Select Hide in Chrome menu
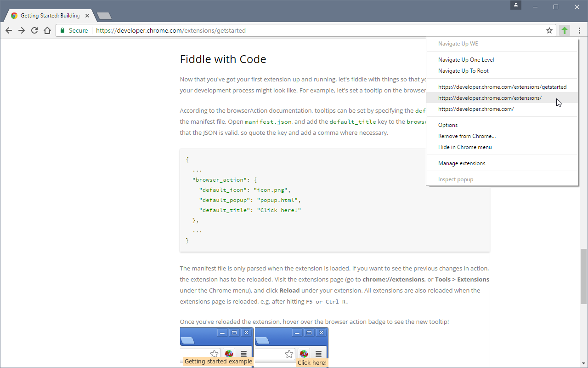Viewport: 588px width, 368px height. point(465,147)
